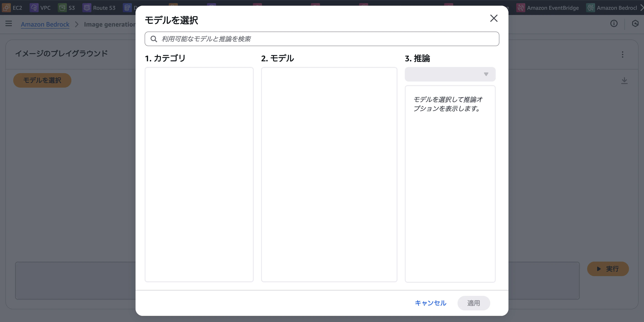Open the info panel icon
Screen dimensions: 644x322
click(x=614, y=24)
